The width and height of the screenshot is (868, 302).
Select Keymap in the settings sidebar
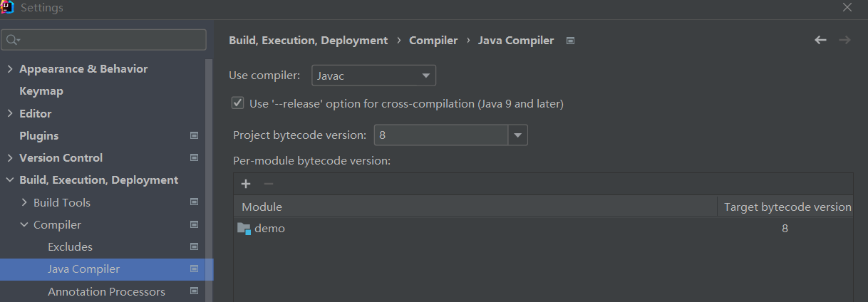point(41,91)
